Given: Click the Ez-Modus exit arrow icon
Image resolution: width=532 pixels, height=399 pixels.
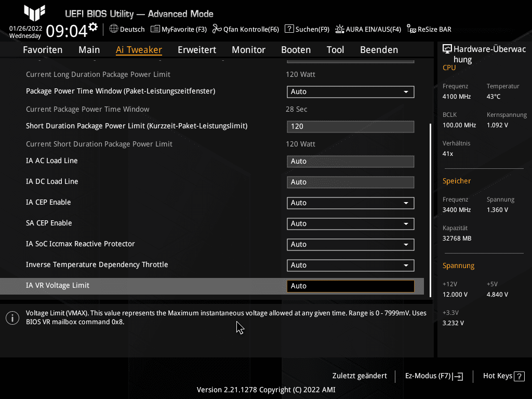Looking at the screenshot, I should (x=458, y=376).
